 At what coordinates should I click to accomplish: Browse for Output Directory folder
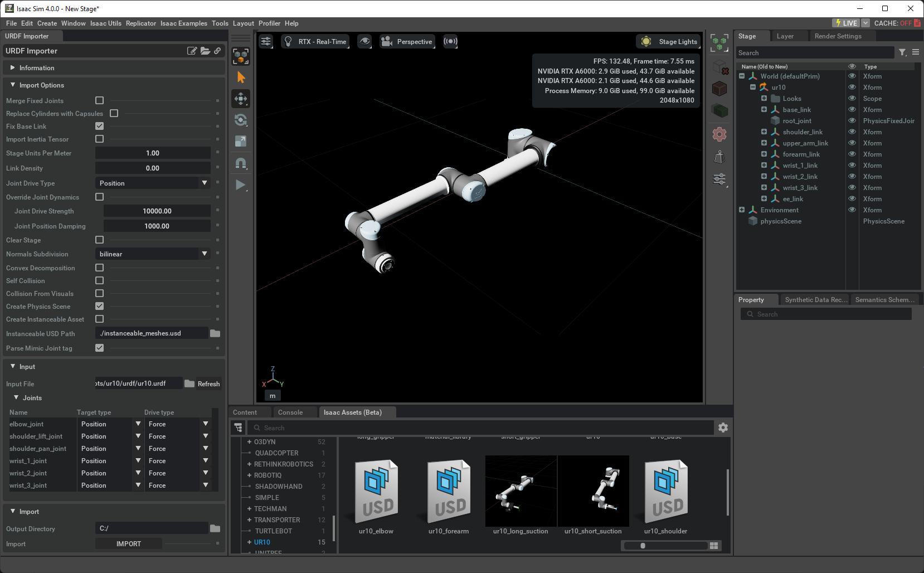click(215, 528)
